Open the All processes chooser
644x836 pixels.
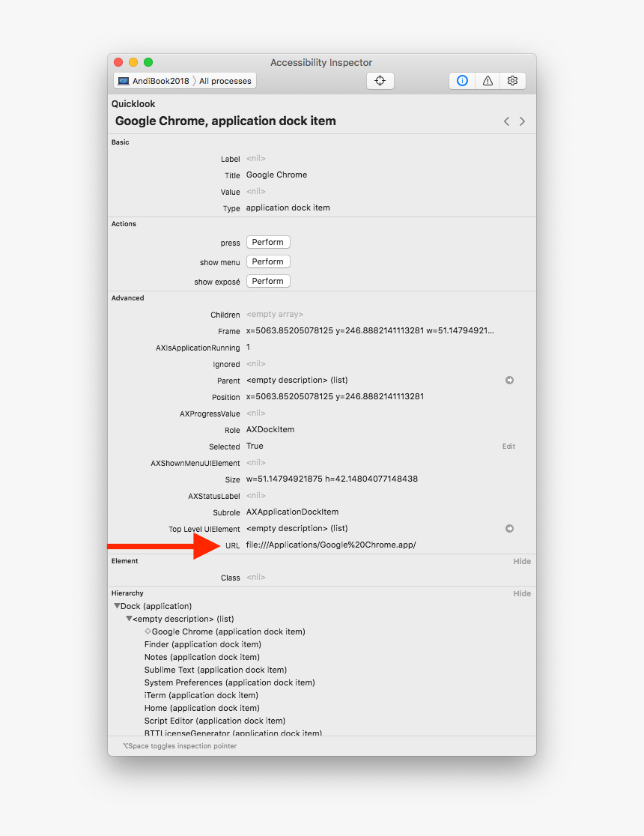pos(225,81)
